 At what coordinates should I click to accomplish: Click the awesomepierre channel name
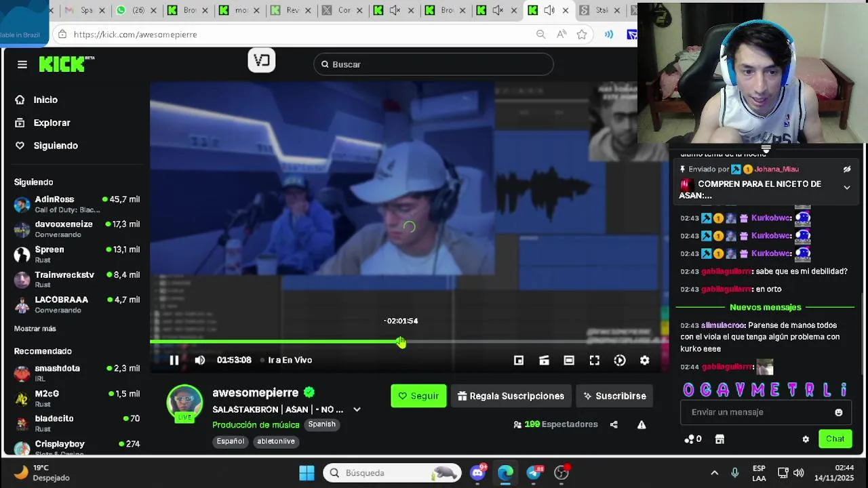tap(255, 393)
